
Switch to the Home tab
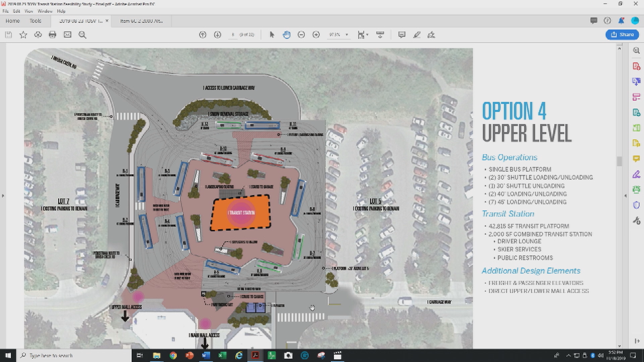[12, 21]
